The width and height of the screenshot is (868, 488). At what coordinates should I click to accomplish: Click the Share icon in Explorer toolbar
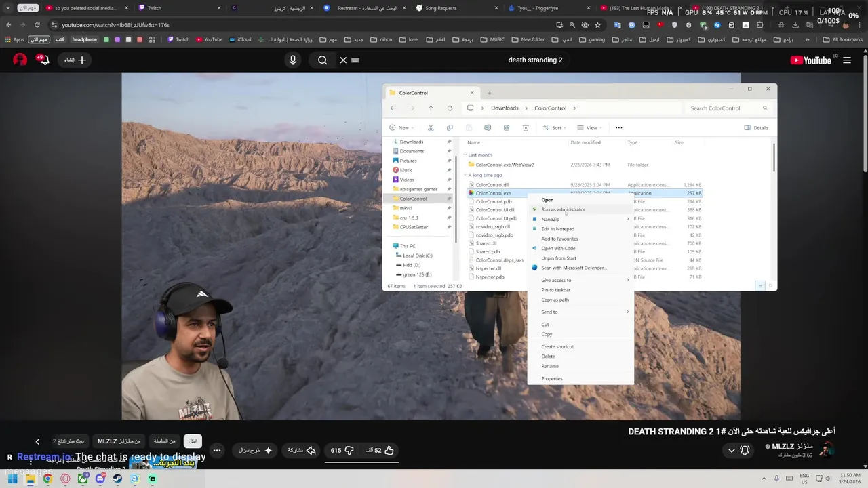[x=507, y=128]
